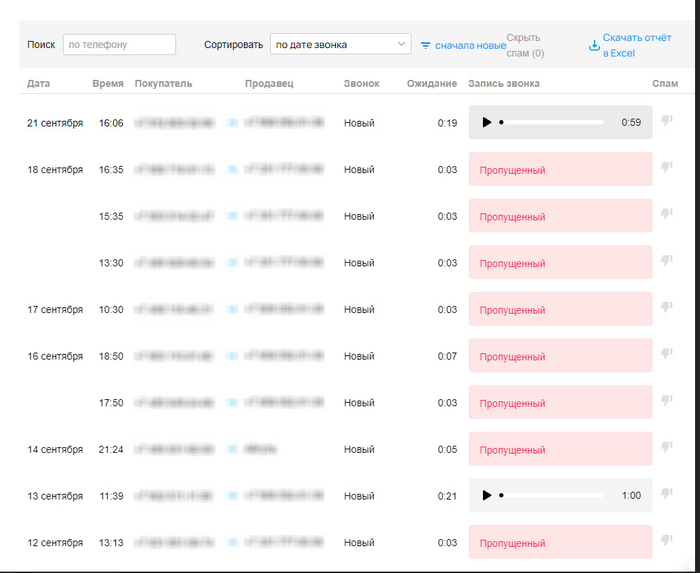
Task: Play the 21 сентября 16:06 call recording
Action: click(487, 122)
